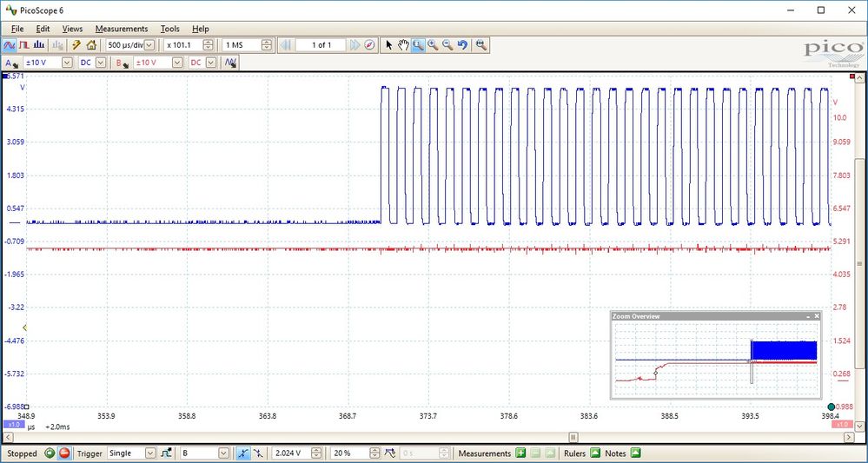
Task: Adjust the 20 % pre-trigger stepper
Action: coord(374,453)
